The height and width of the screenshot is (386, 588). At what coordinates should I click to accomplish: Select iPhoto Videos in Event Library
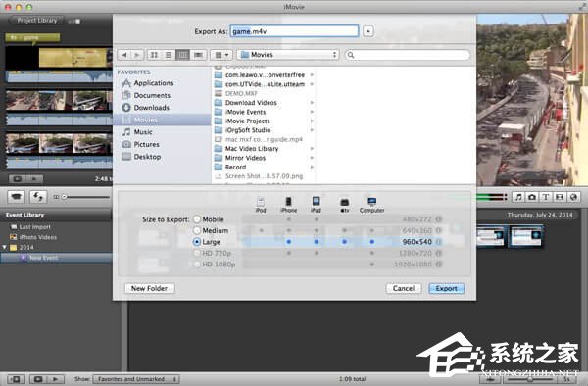click(38, 237)
